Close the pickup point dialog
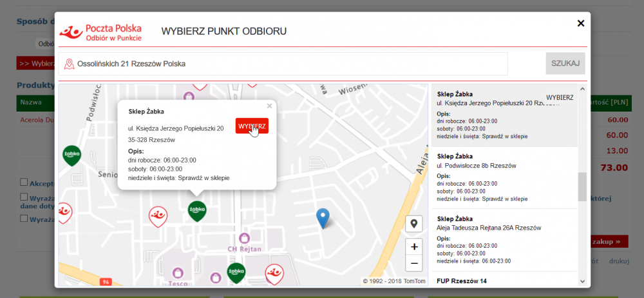This screenshot has height=298, width=644. tap(580, 23)
